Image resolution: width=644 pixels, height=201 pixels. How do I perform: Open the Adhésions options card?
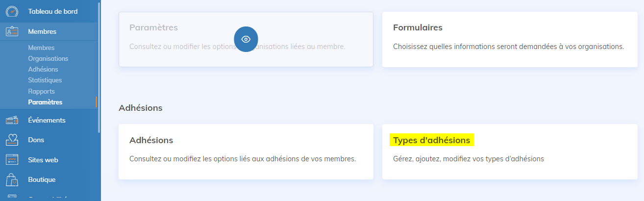[x=245, y=151]
